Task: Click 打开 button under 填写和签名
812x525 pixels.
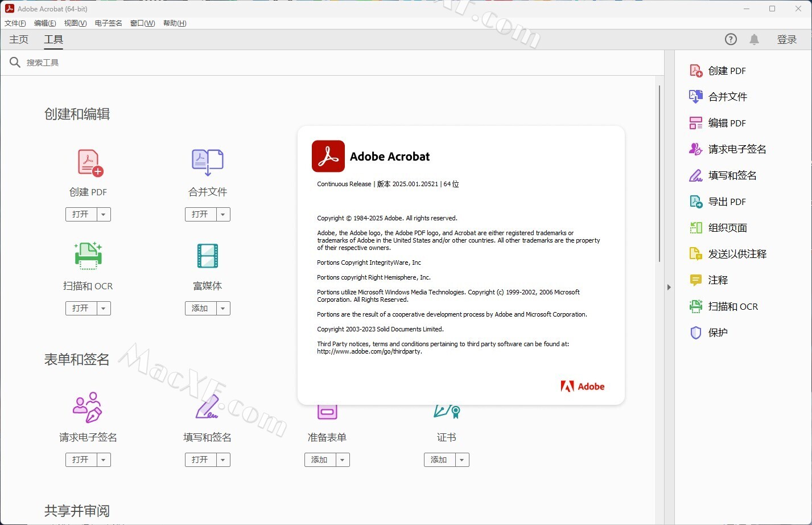Action: click(200, 460)
